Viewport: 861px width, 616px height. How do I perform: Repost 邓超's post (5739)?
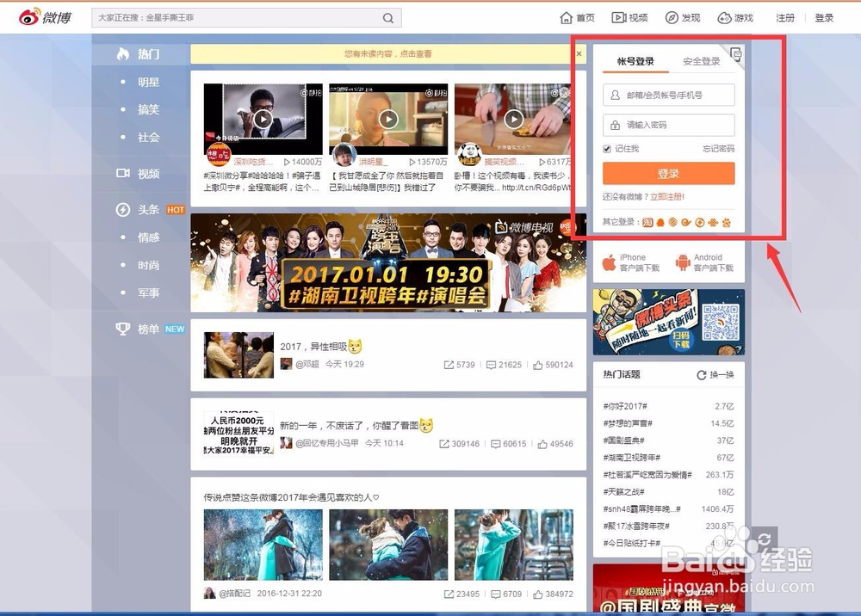(x=459, y=365)
